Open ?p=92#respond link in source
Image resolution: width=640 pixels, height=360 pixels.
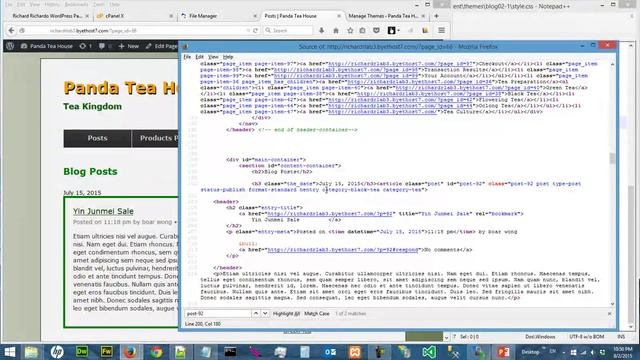343,249
